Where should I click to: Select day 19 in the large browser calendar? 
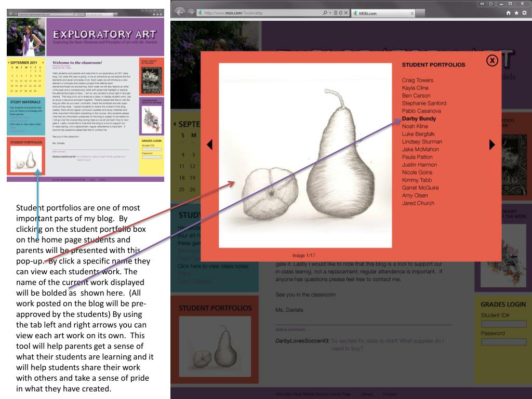(192, 178)
